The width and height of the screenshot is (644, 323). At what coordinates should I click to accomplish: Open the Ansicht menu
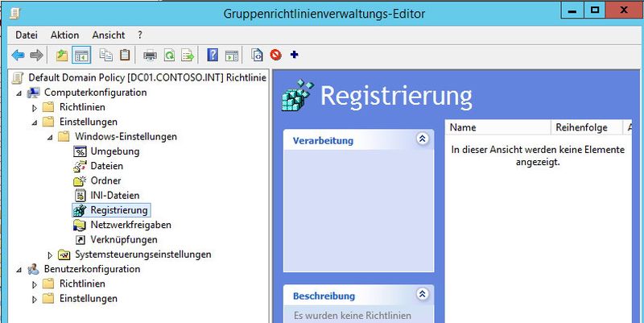pos(109,35)
